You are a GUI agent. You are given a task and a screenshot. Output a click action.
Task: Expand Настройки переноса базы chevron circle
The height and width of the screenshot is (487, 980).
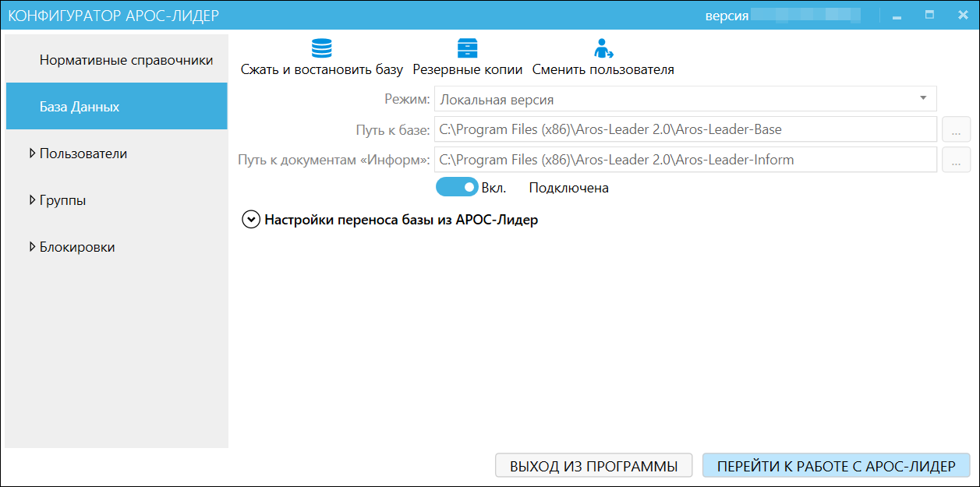[251, 220]
